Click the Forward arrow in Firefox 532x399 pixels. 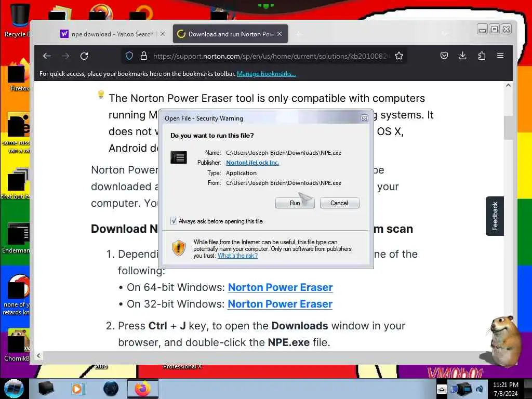point(66,56)
